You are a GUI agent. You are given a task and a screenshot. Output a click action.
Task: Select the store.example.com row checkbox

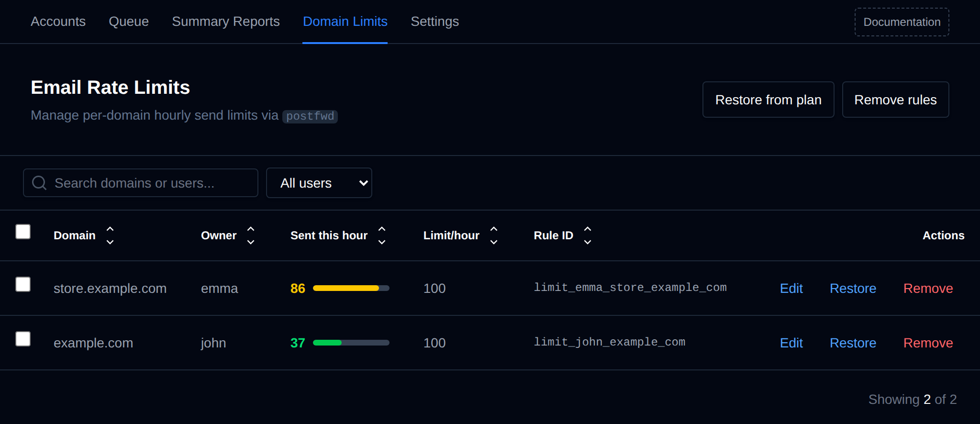pyautogui.click(x=23, y=284)
